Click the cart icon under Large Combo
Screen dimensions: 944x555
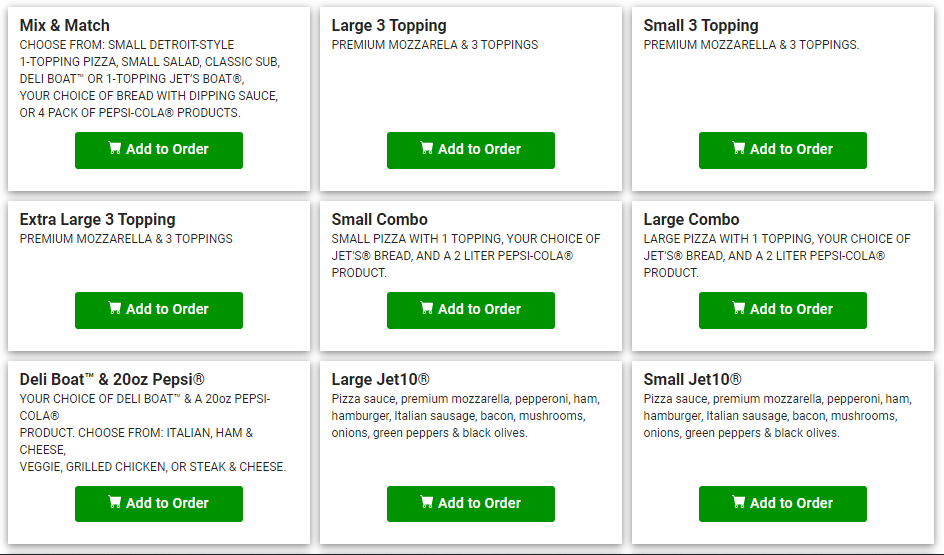[739, 308]
